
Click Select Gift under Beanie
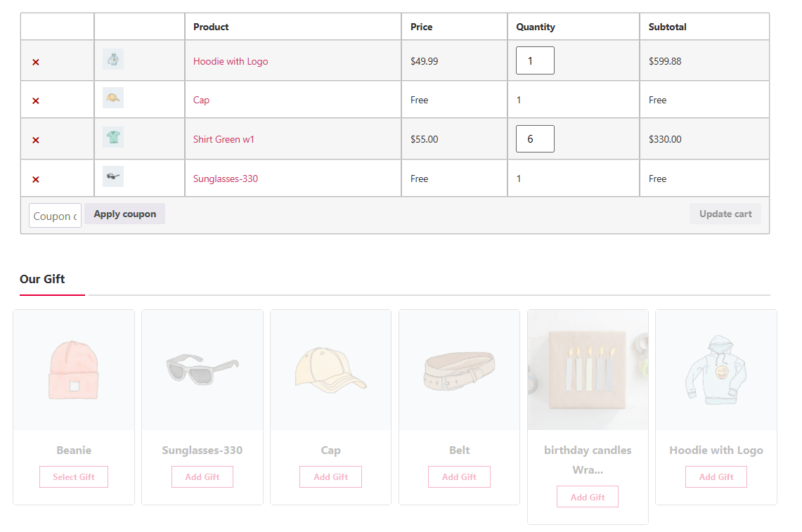pos(74,476)
